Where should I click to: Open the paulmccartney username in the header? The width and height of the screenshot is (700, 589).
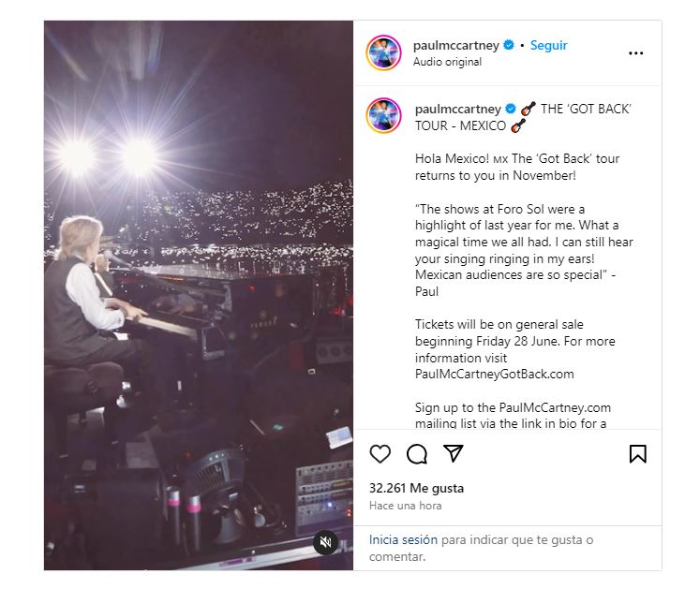coord(456,45)
